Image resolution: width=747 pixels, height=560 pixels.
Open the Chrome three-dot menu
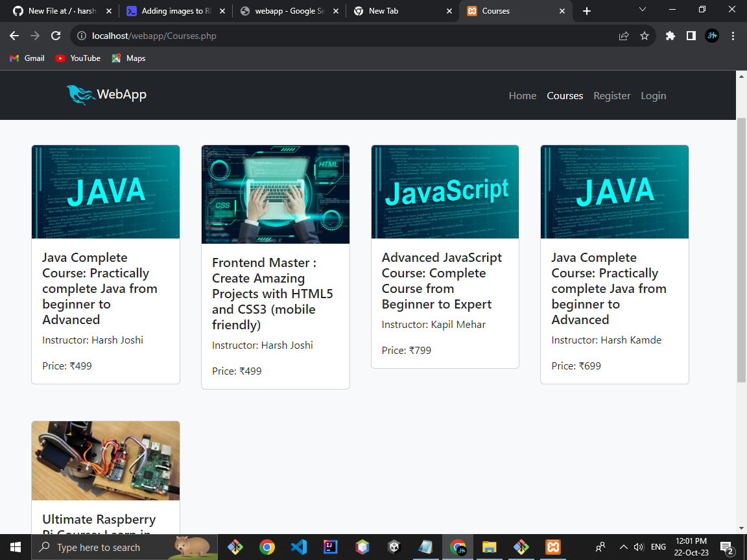(733, 36)
